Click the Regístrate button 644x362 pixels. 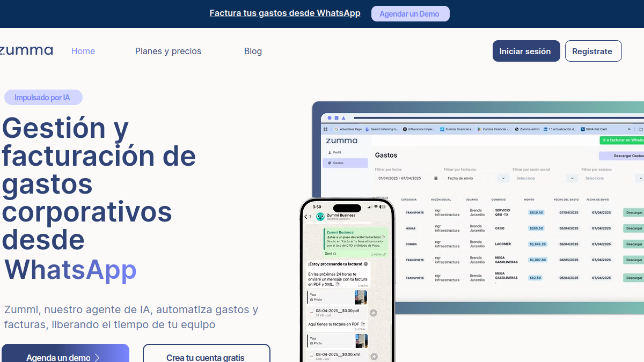[594, 51]
